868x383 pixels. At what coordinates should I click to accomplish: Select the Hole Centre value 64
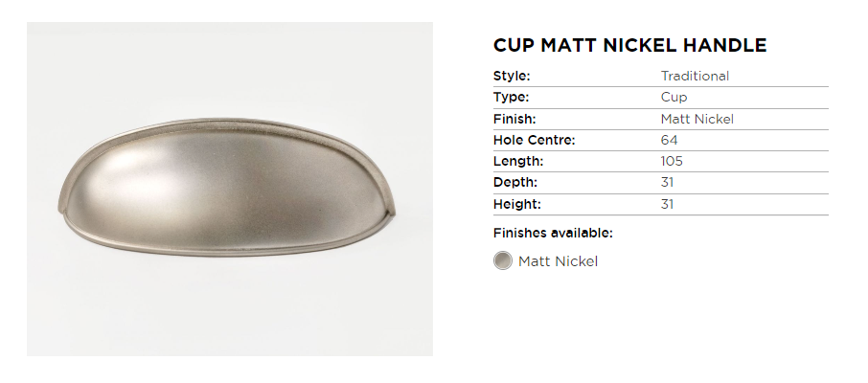669,141
